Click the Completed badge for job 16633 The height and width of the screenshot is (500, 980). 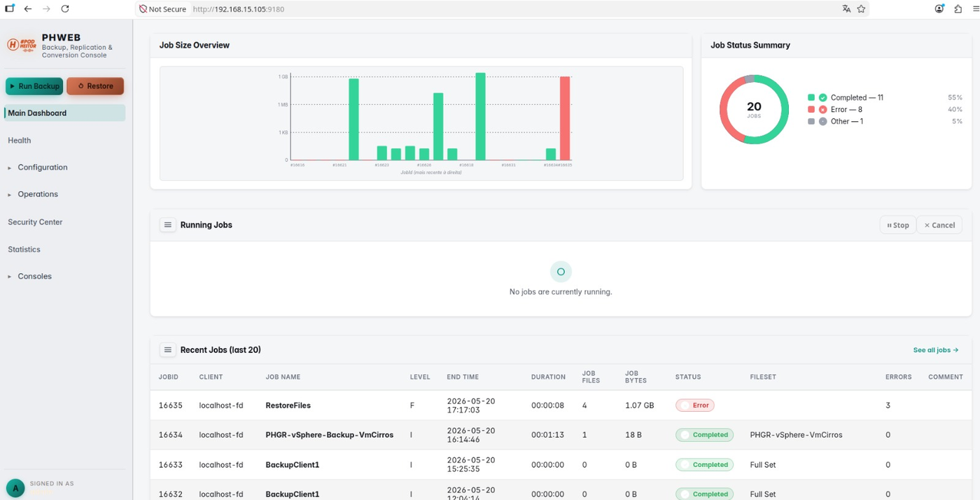[704, 464]
